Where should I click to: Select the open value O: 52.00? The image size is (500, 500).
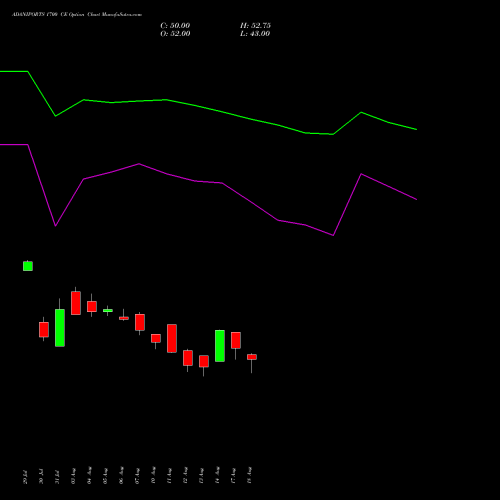(x=175, y=34)
